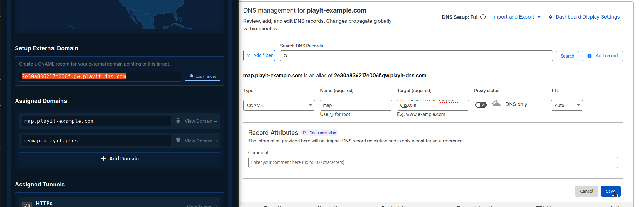
Task: Click the HTTPs tunnel icon
Action: (27, 204)
